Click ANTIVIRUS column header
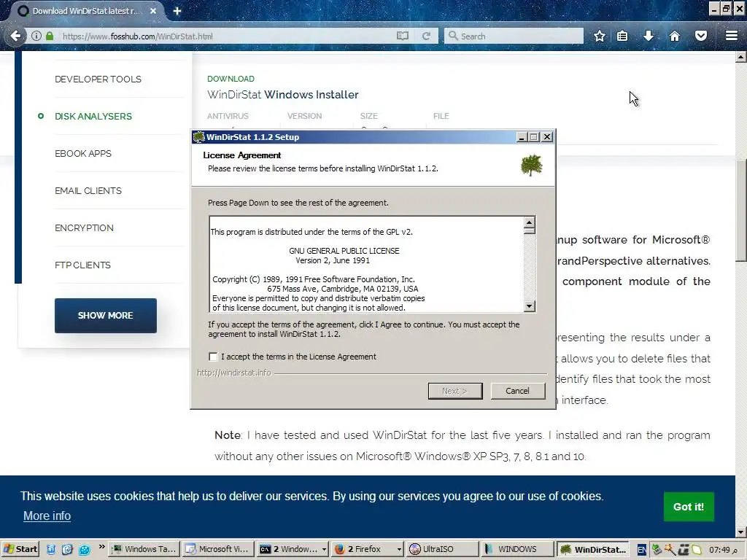 coord(228,116)
